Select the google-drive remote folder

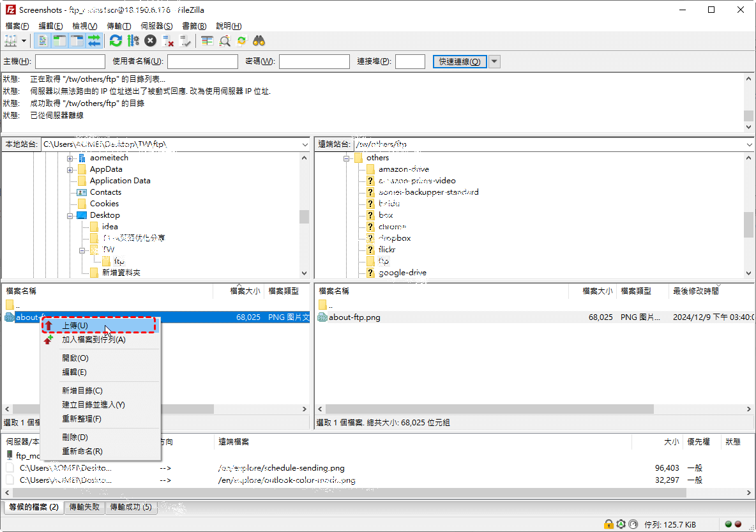pos(402,273)
